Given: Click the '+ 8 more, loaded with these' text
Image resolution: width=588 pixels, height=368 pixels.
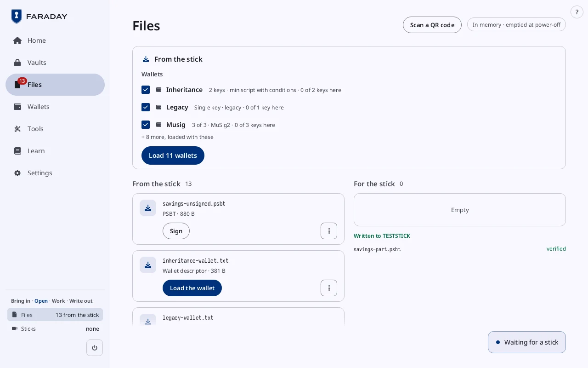Looking at the screenshot, I should pos(177,137).
